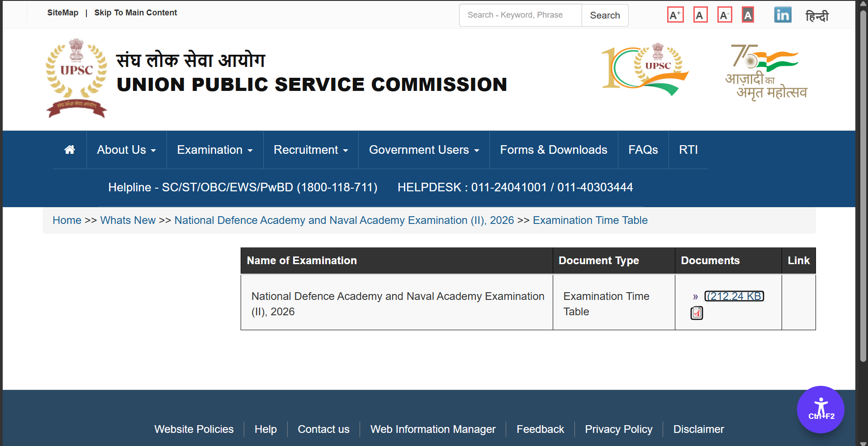Increase font size with A+ icon
Viewport: 868px width, 446px height.
tap(675, 15)
